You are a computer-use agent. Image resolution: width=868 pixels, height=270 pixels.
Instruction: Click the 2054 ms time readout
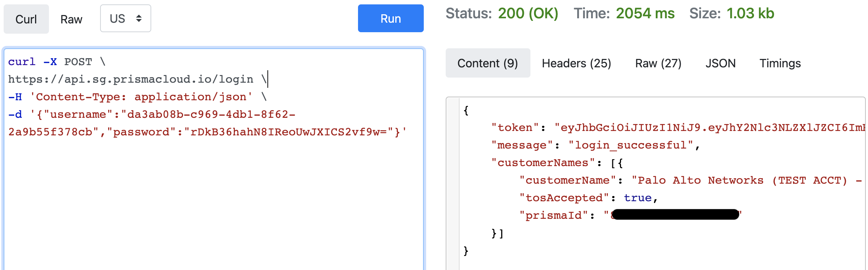click(x=645, y=14)
